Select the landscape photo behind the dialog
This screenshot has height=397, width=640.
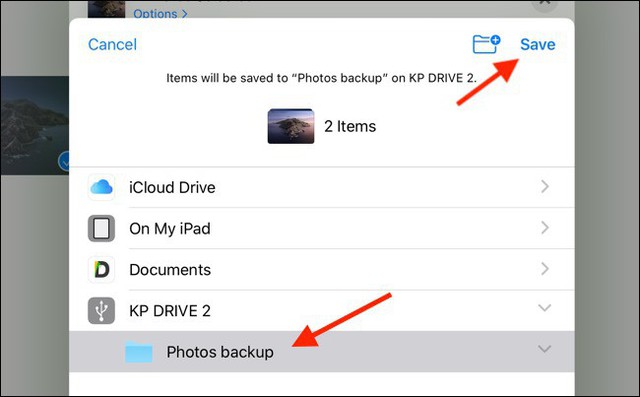coord(35,125)
